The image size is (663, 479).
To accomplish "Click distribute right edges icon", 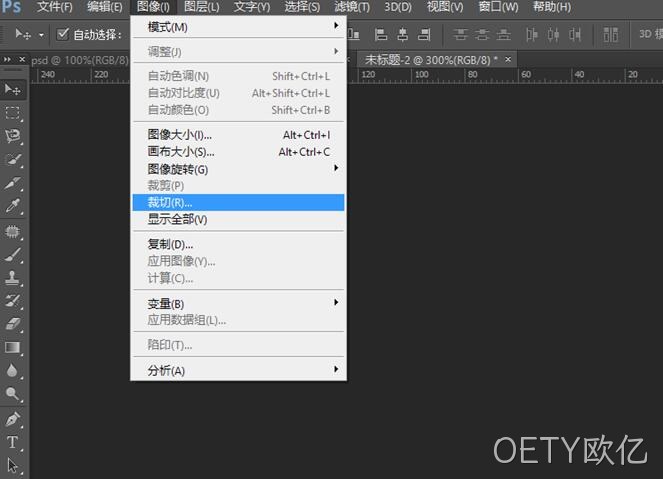I will click(x=575, y=34).
